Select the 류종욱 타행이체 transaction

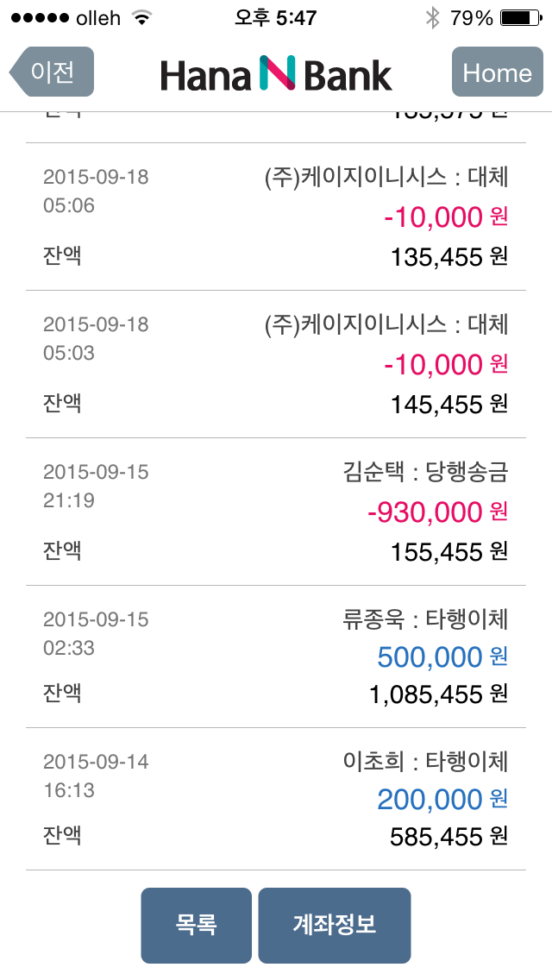tap(276, 656)
